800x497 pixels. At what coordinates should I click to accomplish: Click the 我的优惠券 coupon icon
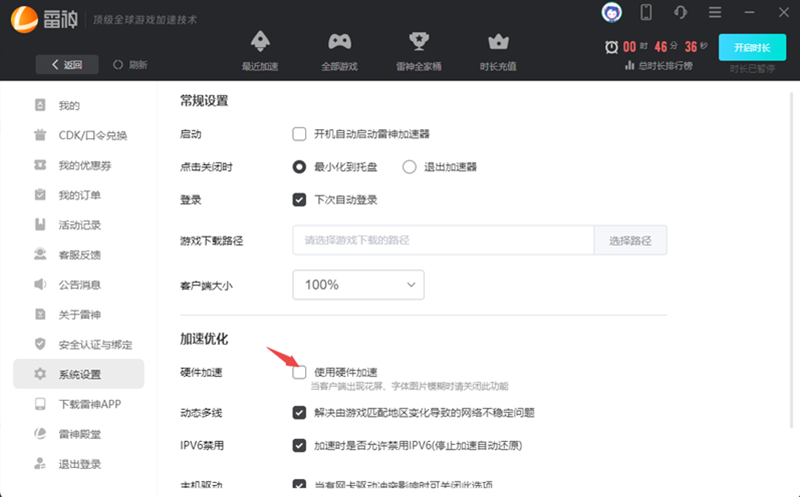(40, 165)
